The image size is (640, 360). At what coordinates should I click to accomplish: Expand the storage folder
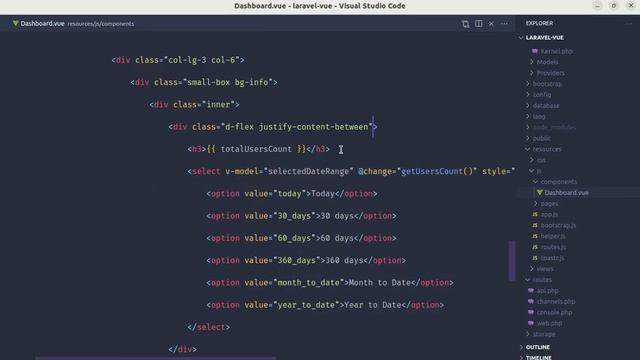click(528, 334)
